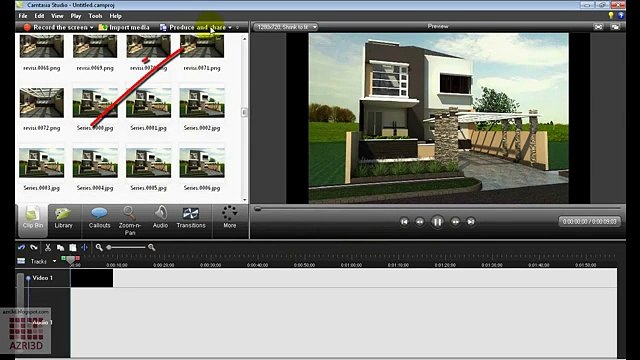The height and width of the screenshot is (360, 640).
Task: Select thumbnail Series.0001.jpg
Action: 149,103
